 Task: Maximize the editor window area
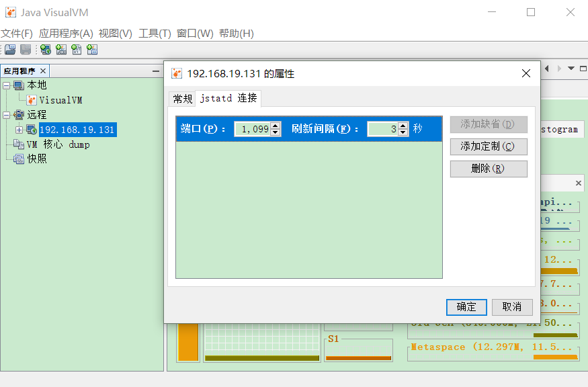coord(583,69)
